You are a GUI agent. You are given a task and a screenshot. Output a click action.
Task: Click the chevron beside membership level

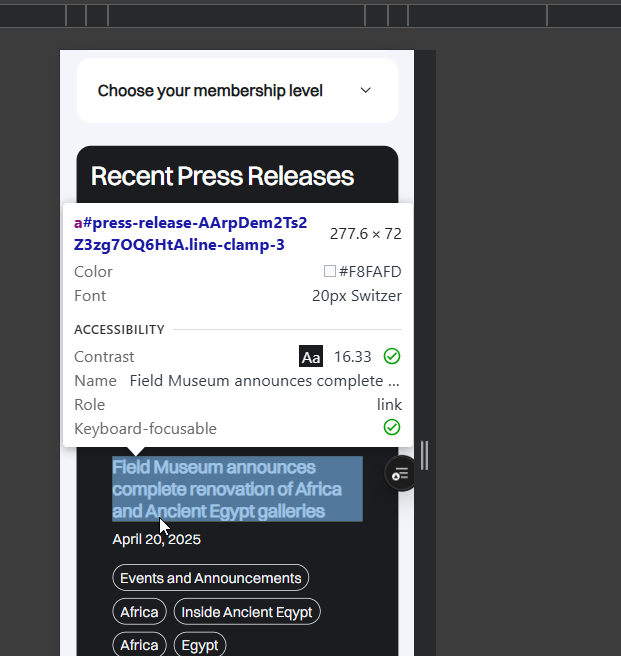(365, 90)
